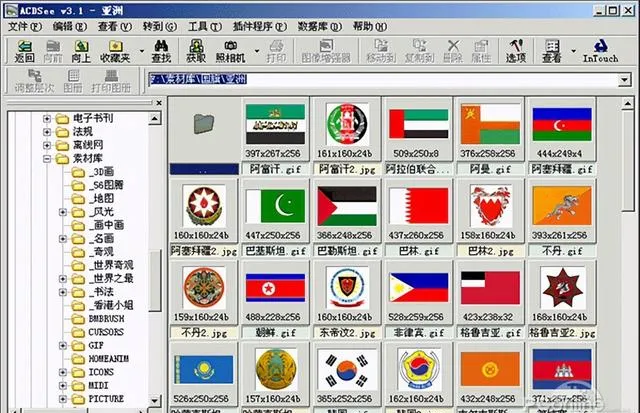640x413 pixels.
Task: Open the 转到(G) menu
Action: (x=160, y=27)
